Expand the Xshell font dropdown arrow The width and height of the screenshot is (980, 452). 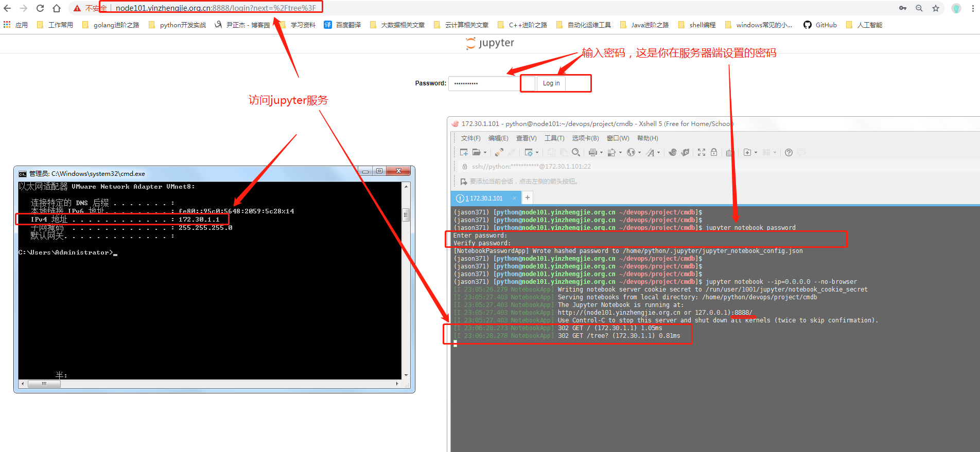[x=659, y=153]
